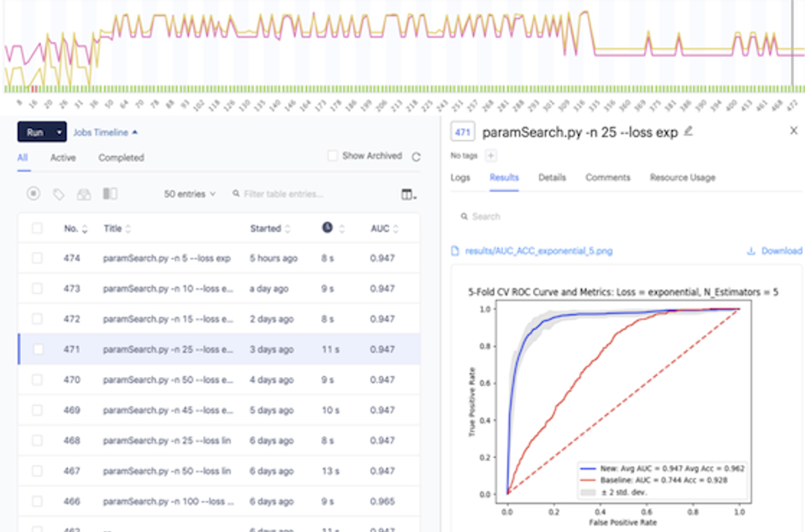Click the refresh icon beside Show Archived
Screen dimensions: 805x532
[x=417, y=157]
